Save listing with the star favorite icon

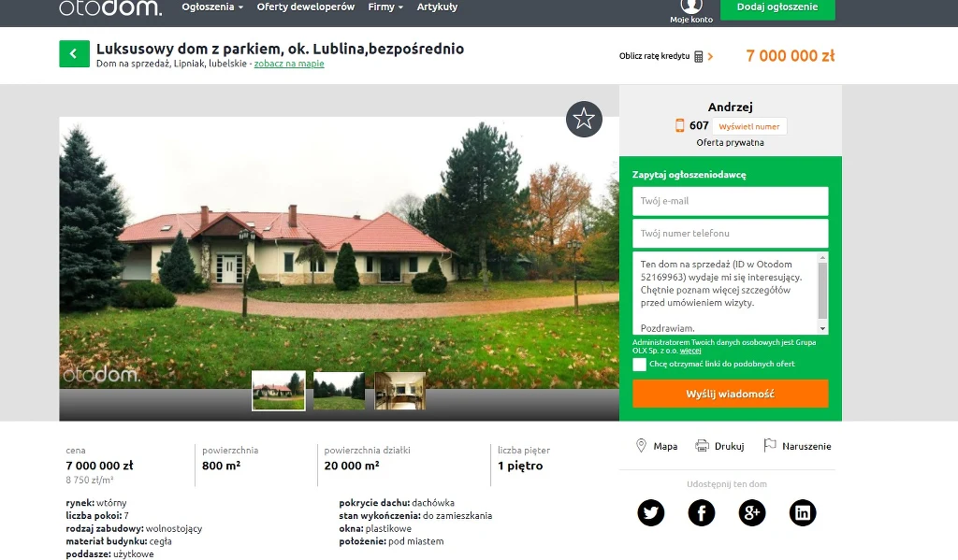[584, 119]
